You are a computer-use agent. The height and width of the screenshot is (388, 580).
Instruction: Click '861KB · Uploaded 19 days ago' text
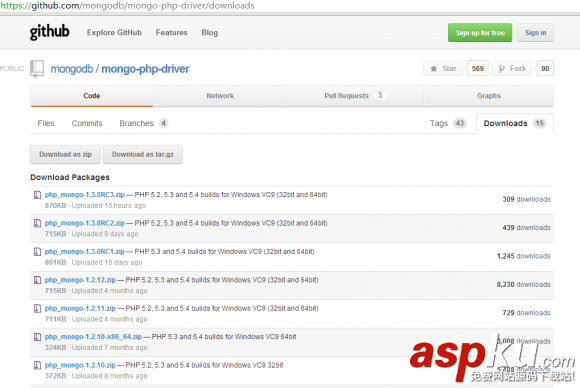click(x=93, y=263)
